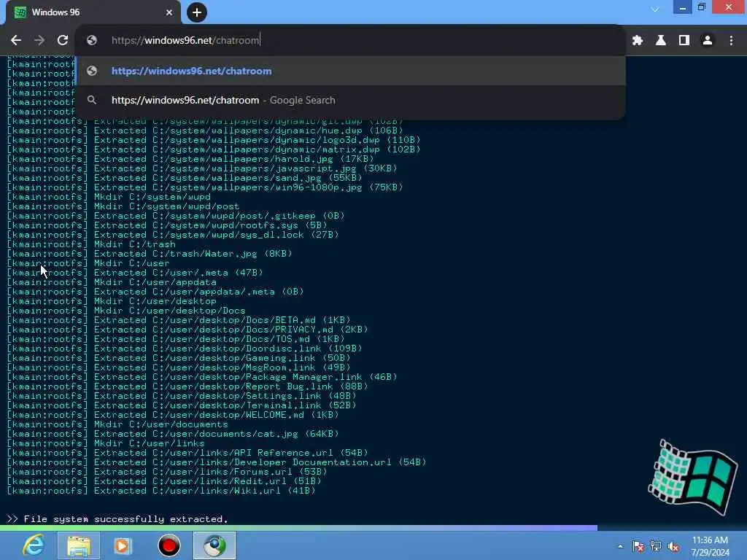Click the muted volume tray icon
The width and height of the screenshot is (747, 560).
673,546
